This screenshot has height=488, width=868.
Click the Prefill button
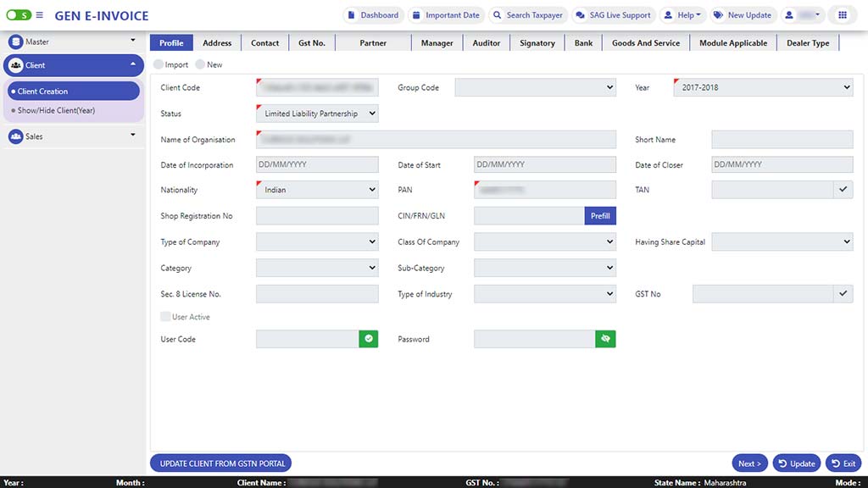pyautogui.click(x=600, y=216)
